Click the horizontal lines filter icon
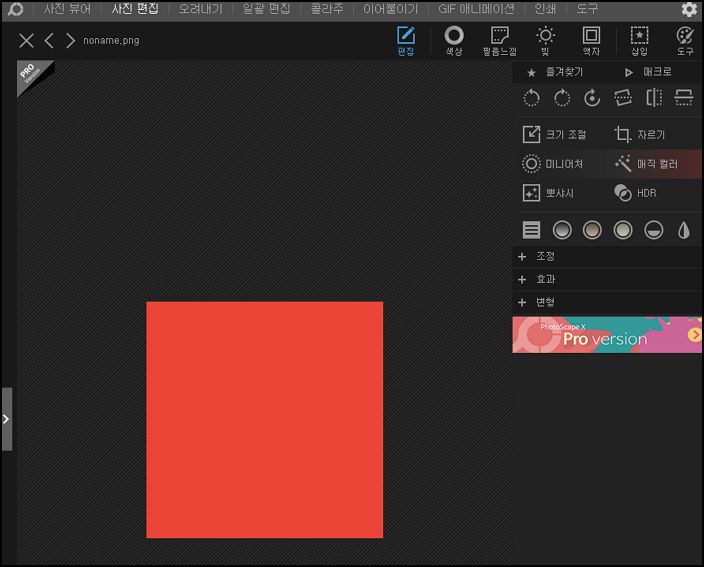 coord(531,230)
